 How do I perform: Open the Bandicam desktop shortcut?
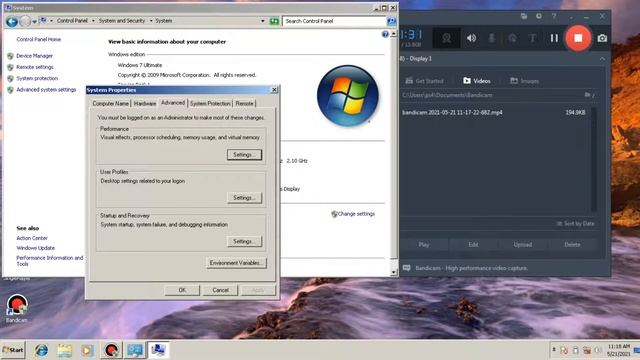16,309
